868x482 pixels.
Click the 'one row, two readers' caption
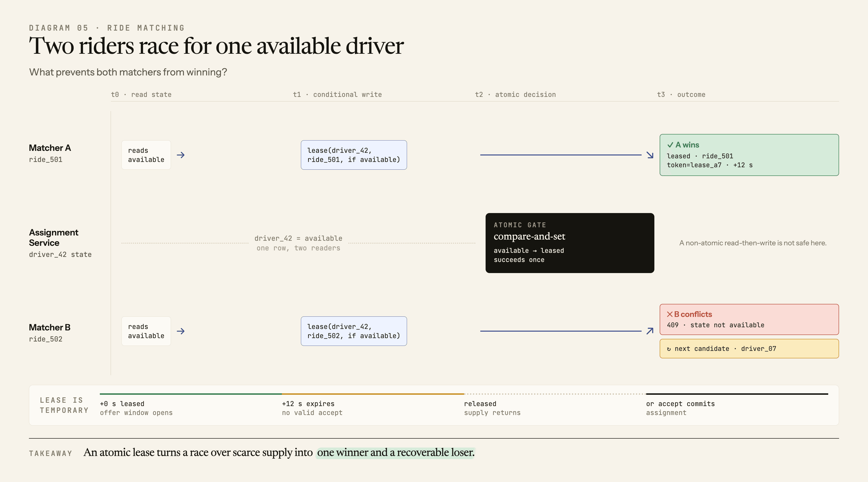[298, 248]
